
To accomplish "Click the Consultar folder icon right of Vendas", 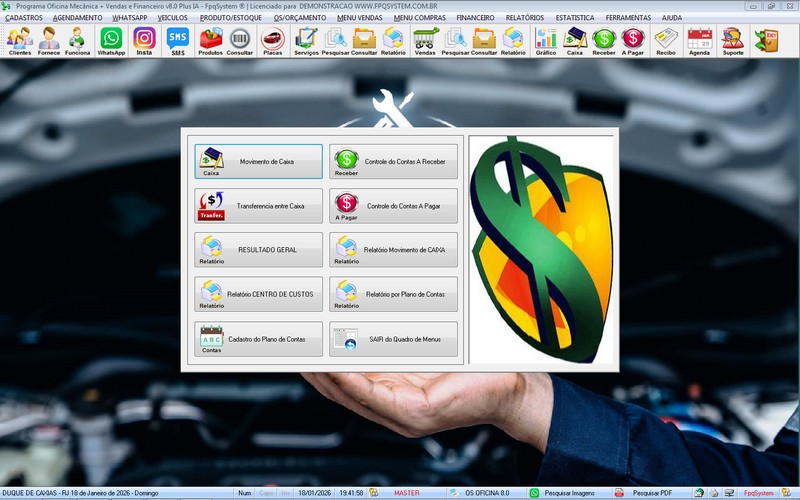I will 484,41.
